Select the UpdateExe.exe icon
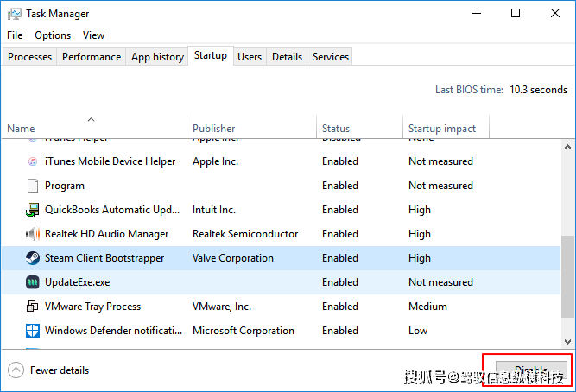 pos(33,282)
